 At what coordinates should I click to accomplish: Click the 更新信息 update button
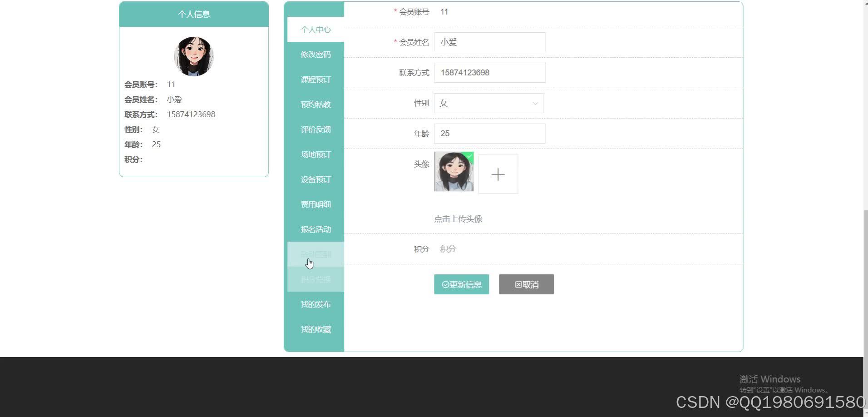pyautogui.click(x=461, y=284)
